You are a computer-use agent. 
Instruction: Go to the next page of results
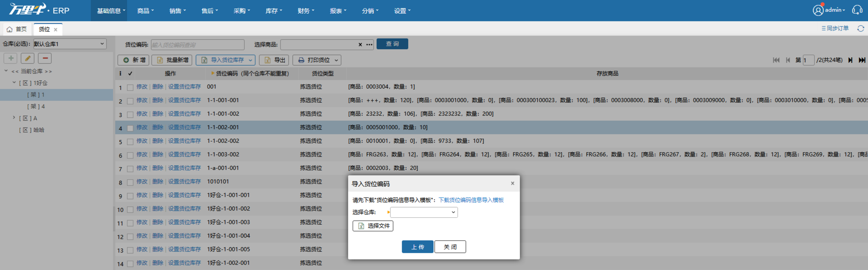point(850,60)
